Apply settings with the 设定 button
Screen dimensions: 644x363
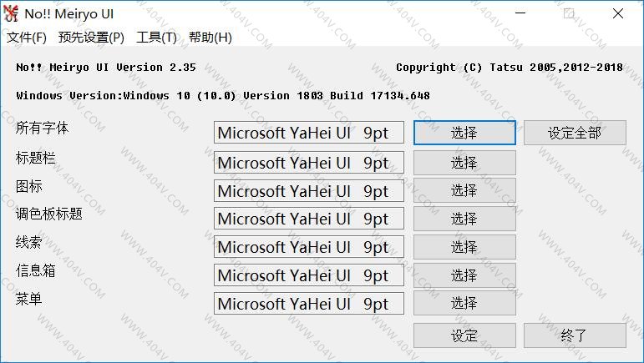(464, 335)
